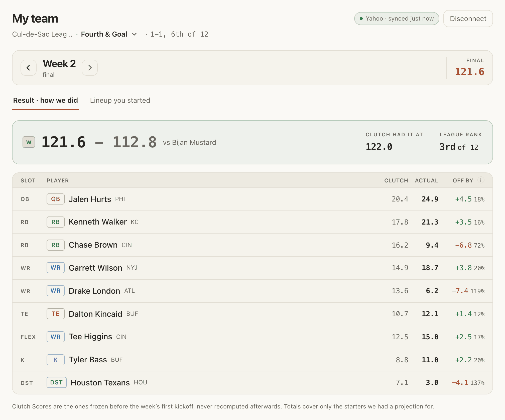Viewport: 505px width, 420px height.
Task: Click the 122.0 Clutch had it at value
Action: [x=379, y=147]
